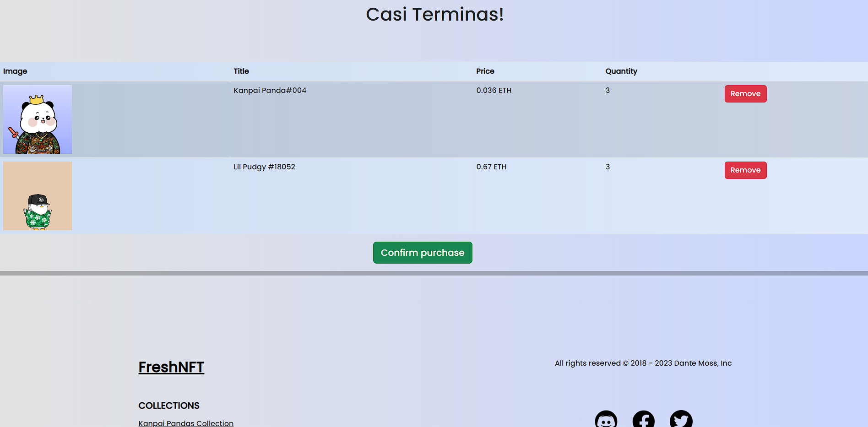
Task: Open Kanpai Pandas Collection link
Action: point(186,423)
